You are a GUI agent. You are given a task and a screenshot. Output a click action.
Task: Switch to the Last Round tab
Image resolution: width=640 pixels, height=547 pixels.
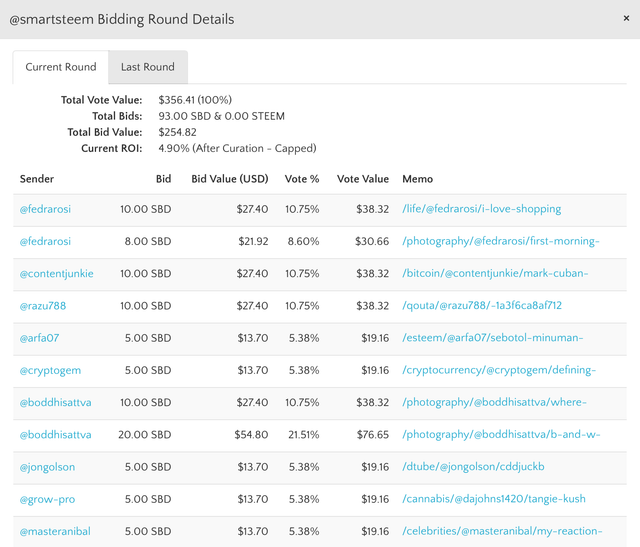click(148, 67)
